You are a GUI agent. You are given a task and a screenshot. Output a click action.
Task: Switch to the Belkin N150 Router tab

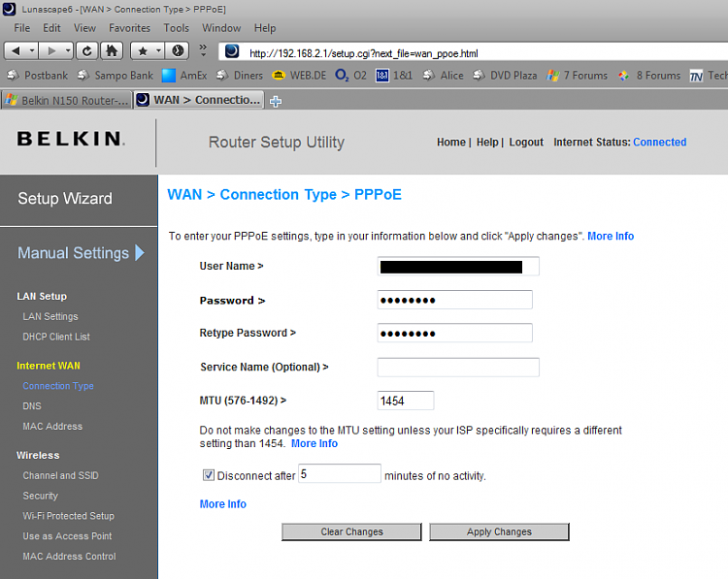pos(67,100)
